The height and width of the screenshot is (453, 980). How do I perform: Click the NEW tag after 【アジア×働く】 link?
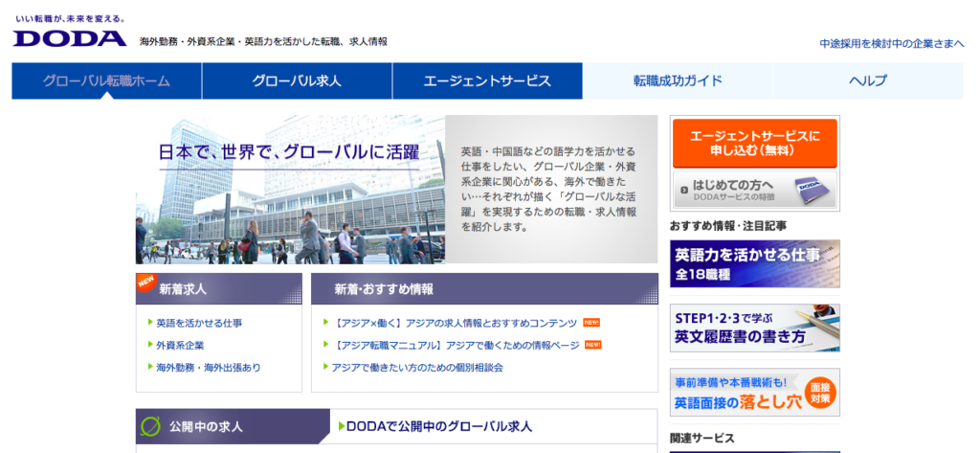(x=591, y=323)
